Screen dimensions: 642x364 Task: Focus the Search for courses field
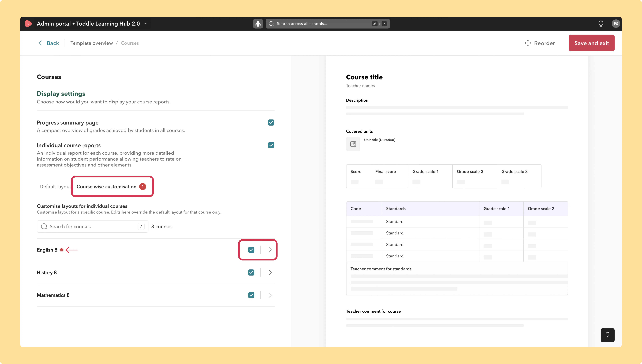point(92,226)
